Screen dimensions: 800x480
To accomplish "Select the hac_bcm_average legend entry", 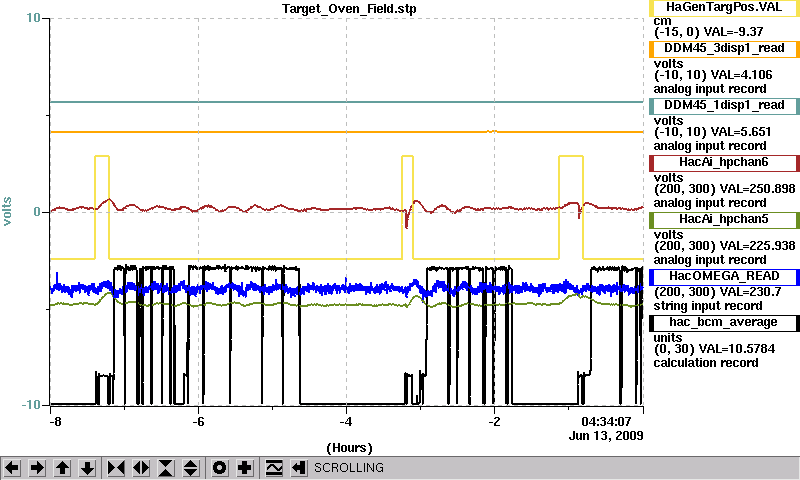I will click(724, 323).
